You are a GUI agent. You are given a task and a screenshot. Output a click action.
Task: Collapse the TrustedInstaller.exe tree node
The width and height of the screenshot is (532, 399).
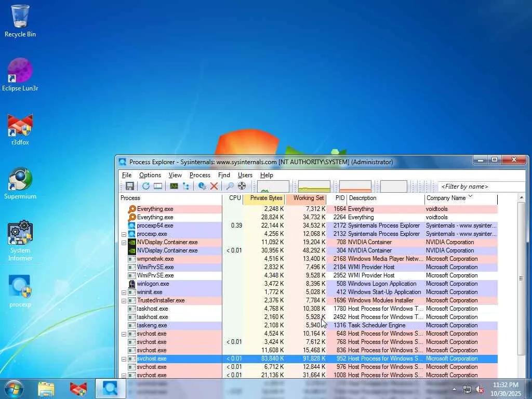[x=124, y=301]
